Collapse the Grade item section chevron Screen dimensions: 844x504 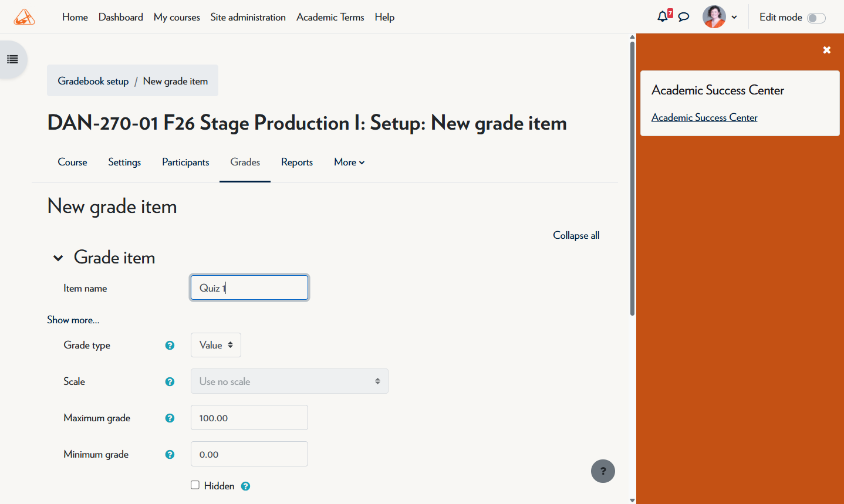[58, 258]
